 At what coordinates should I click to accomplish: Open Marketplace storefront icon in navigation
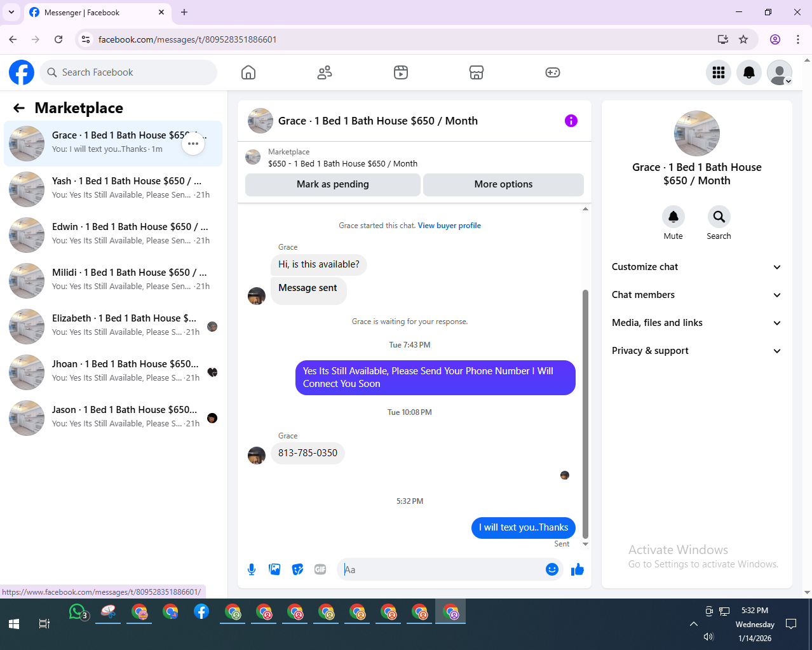click(x=477, y=72)
